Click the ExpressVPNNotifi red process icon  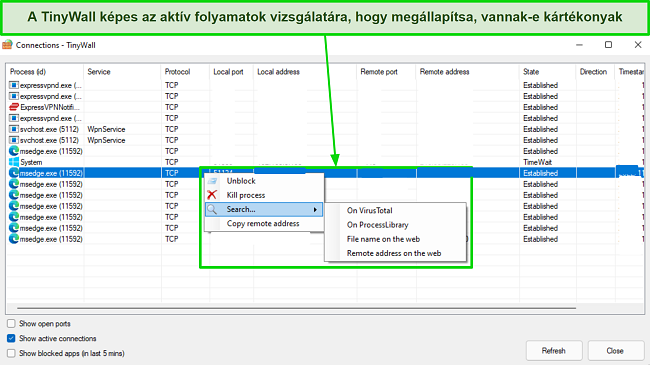click(14, 107)
